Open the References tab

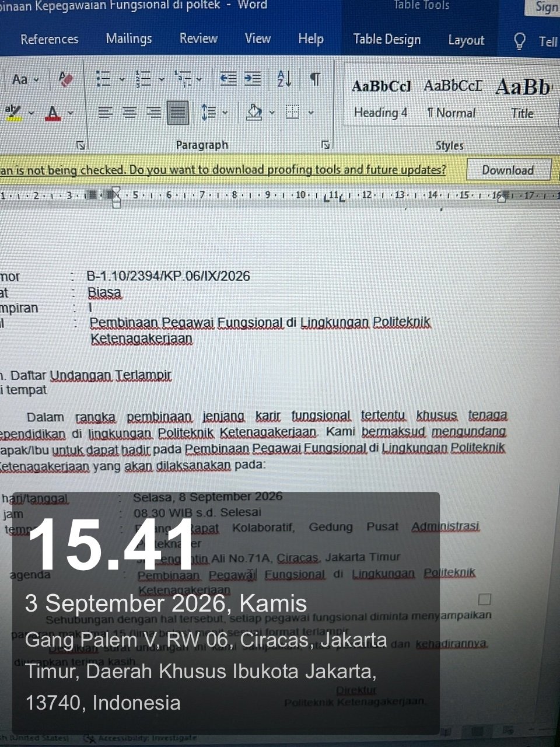coord(50,39)
